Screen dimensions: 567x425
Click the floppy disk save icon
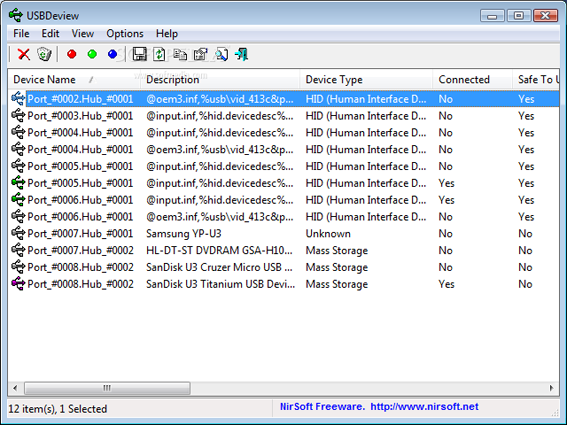coord(139,54)
